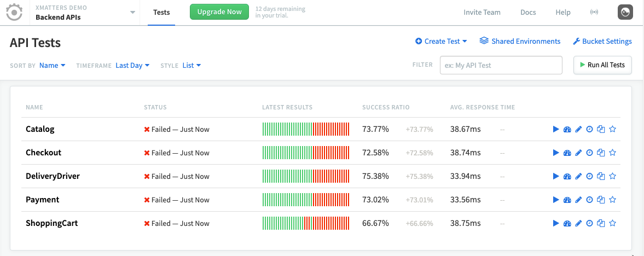
Task: Click the Runscope gear logo
Action: coord(14,12)
